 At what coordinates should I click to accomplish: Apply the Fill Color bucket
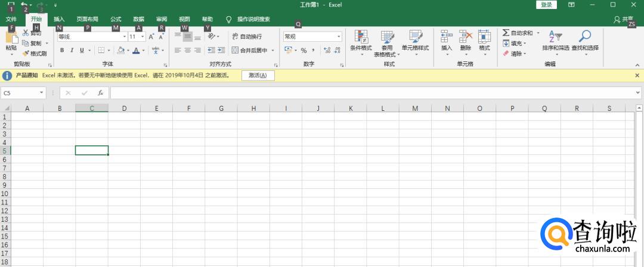120,50
